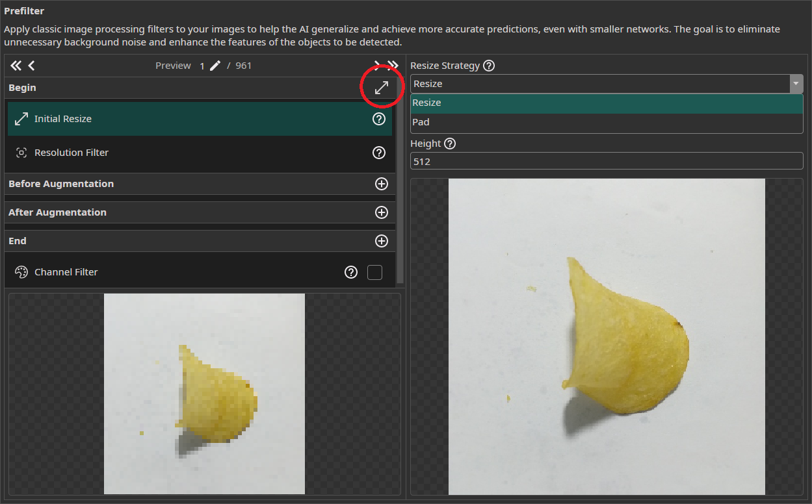The height and width of the screenshot is (504, 812).
Task: Click the Initial Resize arrow icon in Begin header
Action: (x=382, y=87)
